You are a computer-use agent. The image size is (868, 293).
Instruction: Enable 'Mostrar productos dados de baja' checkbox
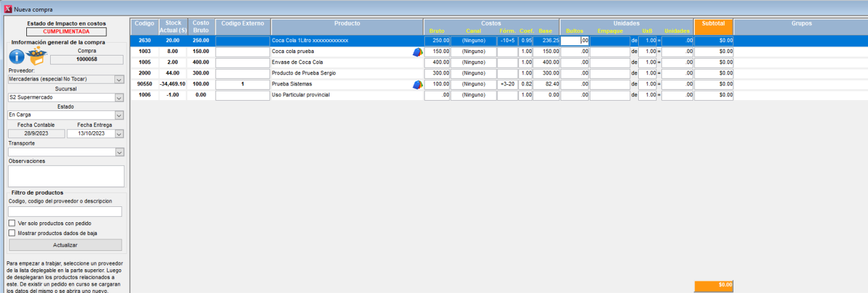point(12,233)
